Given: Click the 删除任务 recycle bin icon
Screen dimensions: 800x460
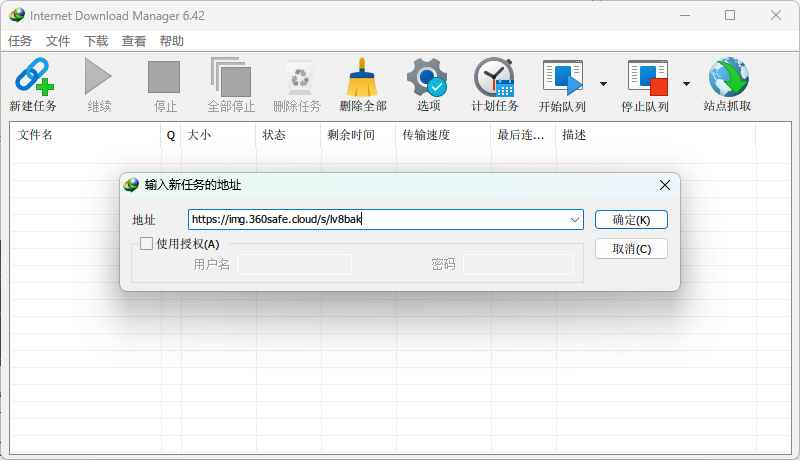Looking at the screenshot, I should (x=299, y=78).
